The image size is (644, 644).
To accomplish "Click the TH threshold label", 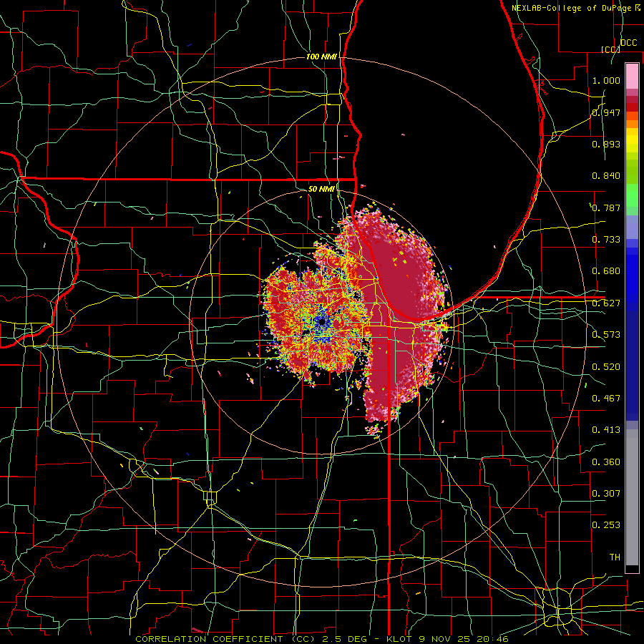I will point(615,557).
